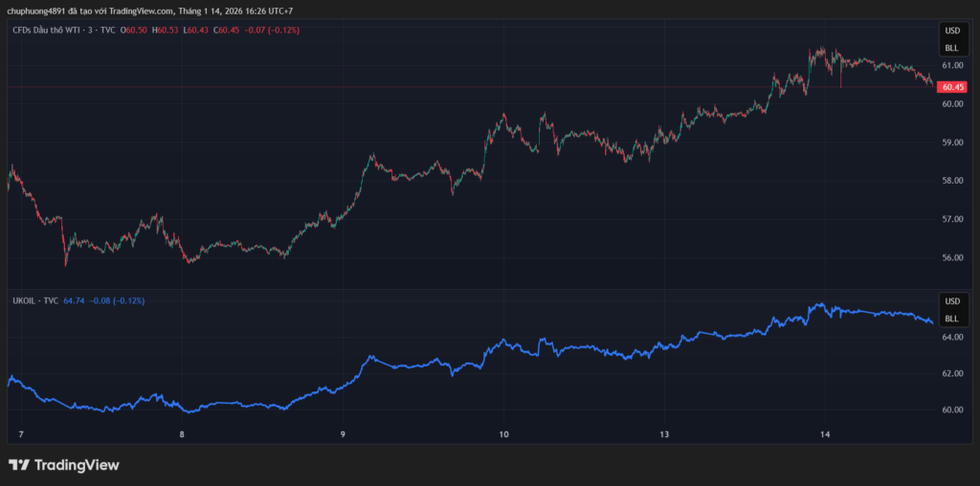Image resolution: width=980 pixels, height=486 pixels.
Task: Open the BLL unit selector in WTI pane
Action: (951, 47)
